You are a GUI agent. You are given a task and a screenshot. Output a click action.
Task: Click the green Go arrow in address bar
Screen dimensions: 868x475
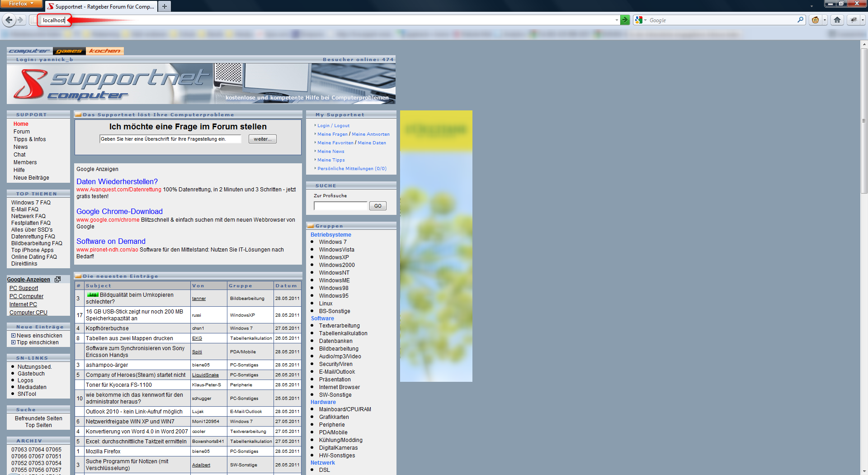click(625, 20)
